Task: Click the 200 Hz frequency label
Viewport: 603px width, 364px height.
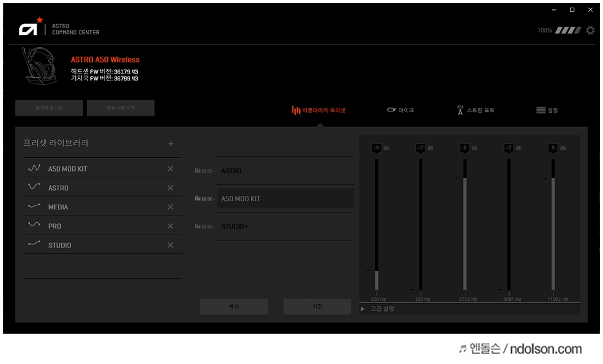Action: (x=378, y=299)
